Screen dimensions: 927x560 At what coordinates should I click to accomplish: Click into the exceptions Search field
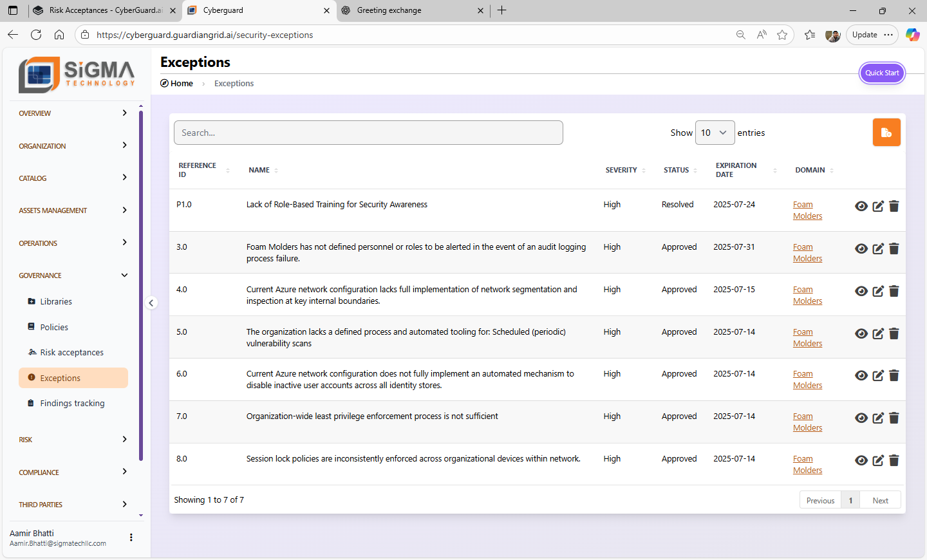click(x=368, y=133)
